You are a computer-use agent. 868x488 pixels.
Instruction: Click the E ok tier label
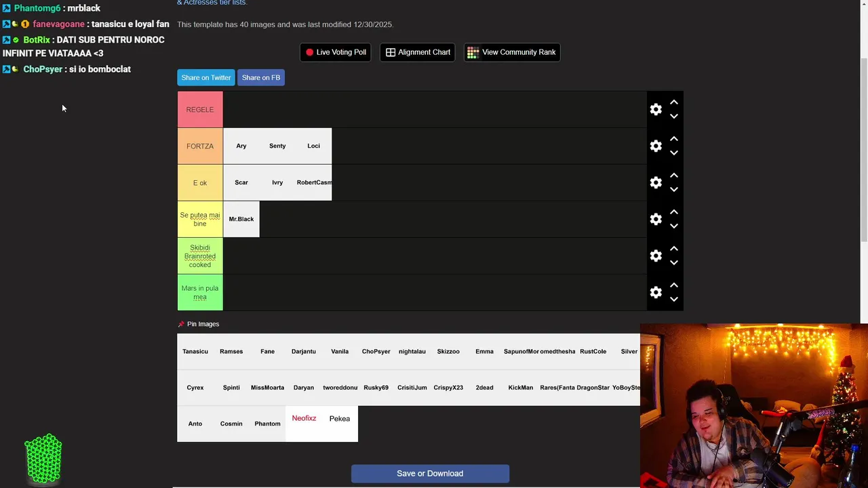[200, 182]
